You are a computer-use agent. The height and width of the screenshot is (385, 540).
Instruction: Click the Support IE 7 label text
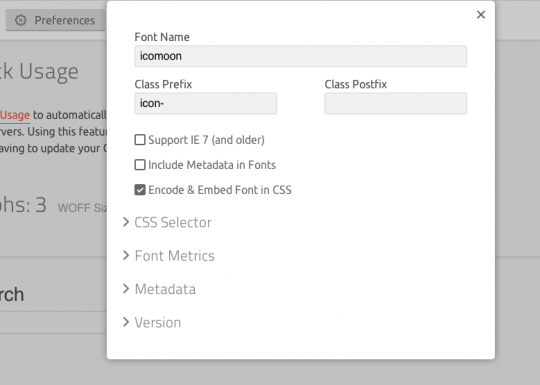(206, 140)
